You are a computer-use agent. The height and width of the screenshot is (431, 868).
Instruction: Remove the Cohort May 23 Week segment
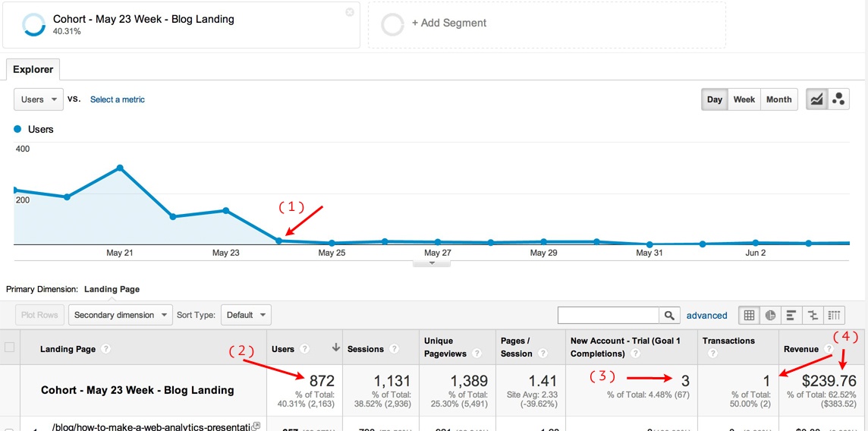pyautogui.click(x=349, y=12)
